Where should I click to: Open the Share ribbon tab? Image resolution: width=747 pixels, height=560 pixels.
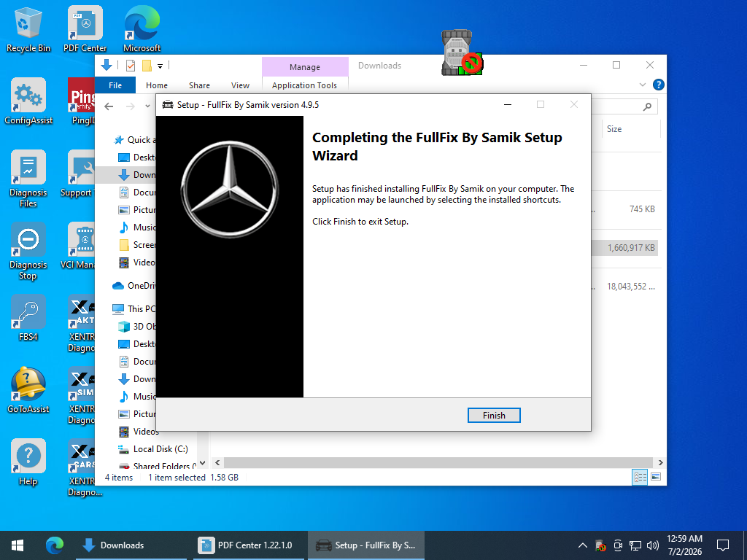click(199, 85)
